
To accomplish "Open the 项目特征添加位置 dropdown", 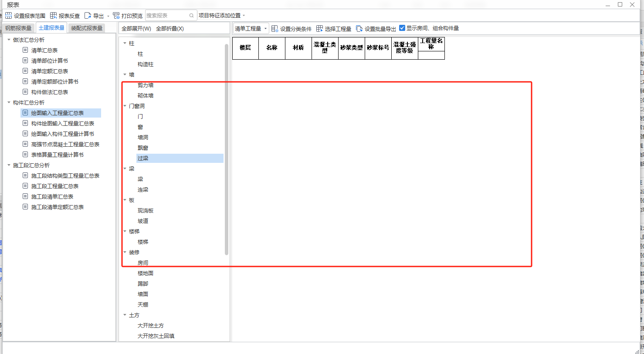I will pos(222,16).
